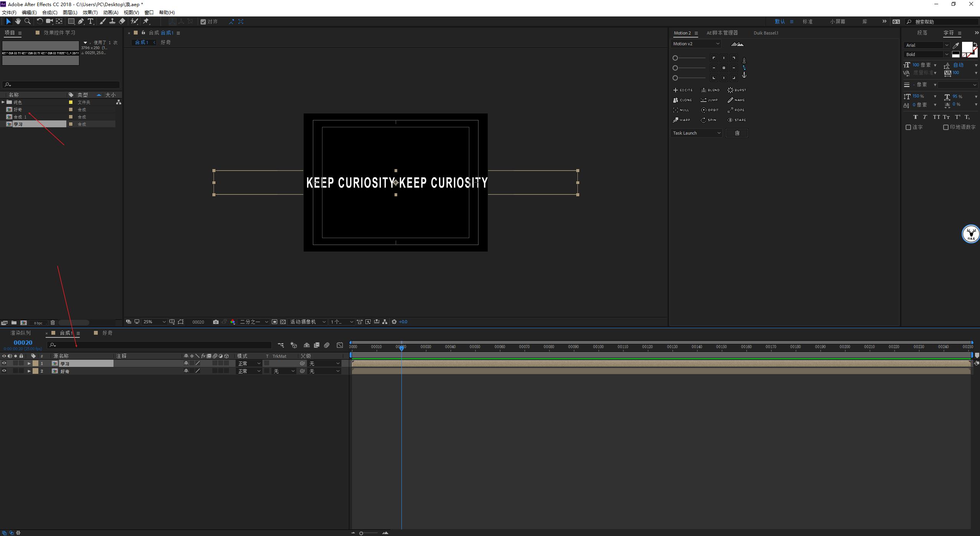Select the Puppet Pin tool

(x=146, y=21)
